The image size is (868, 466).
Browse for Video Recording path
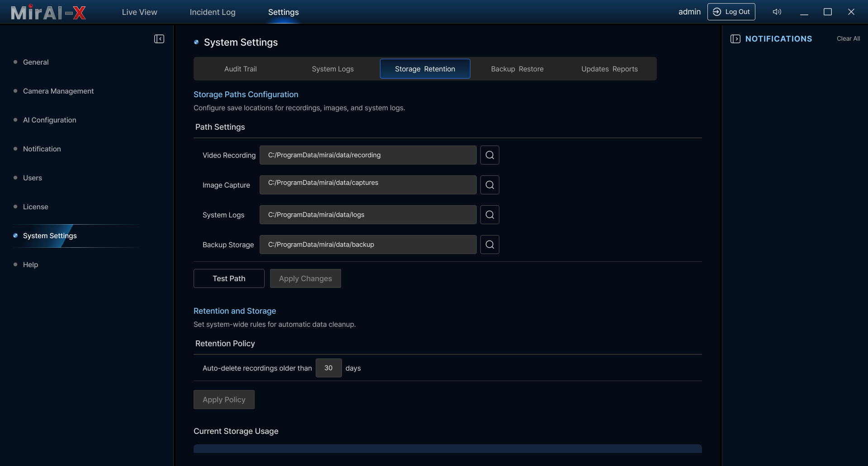click(490, 155)
